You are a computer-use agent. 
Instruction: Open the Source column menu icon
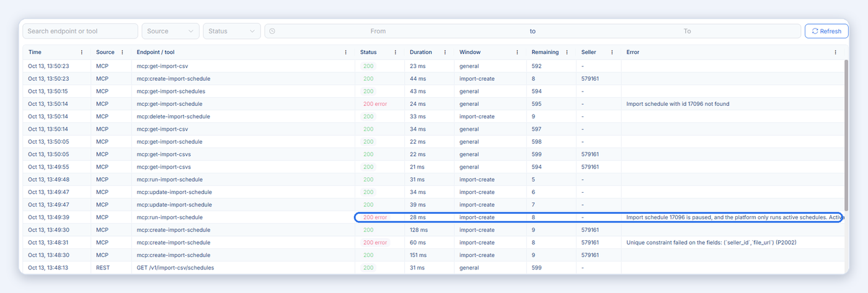coord(122,53)
